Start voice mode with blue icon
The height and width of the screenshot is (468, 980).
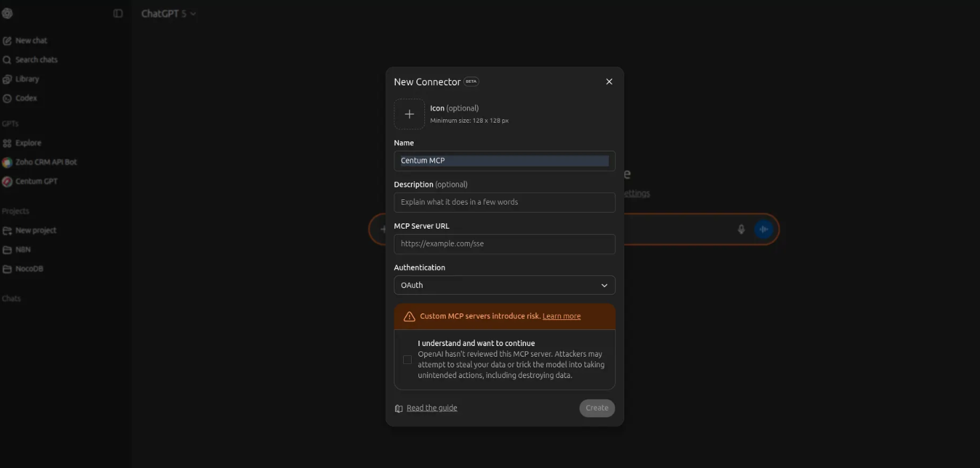tap(763, 229)
